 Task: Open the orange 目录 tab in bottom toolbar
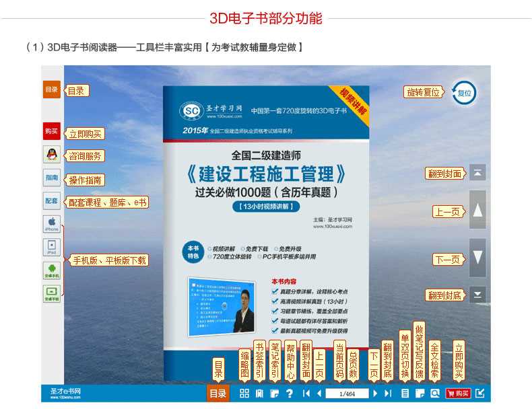[x=218, y=394]
